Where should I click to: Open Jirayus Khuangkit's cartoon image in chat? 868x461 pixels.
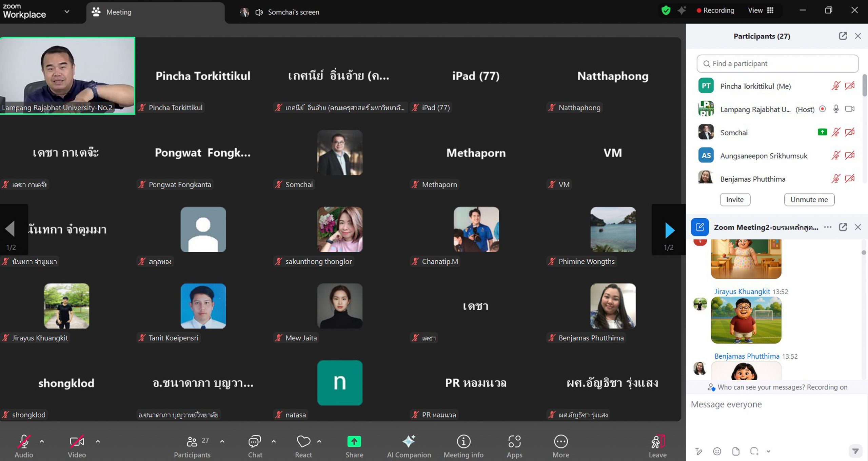pos(746,320)
